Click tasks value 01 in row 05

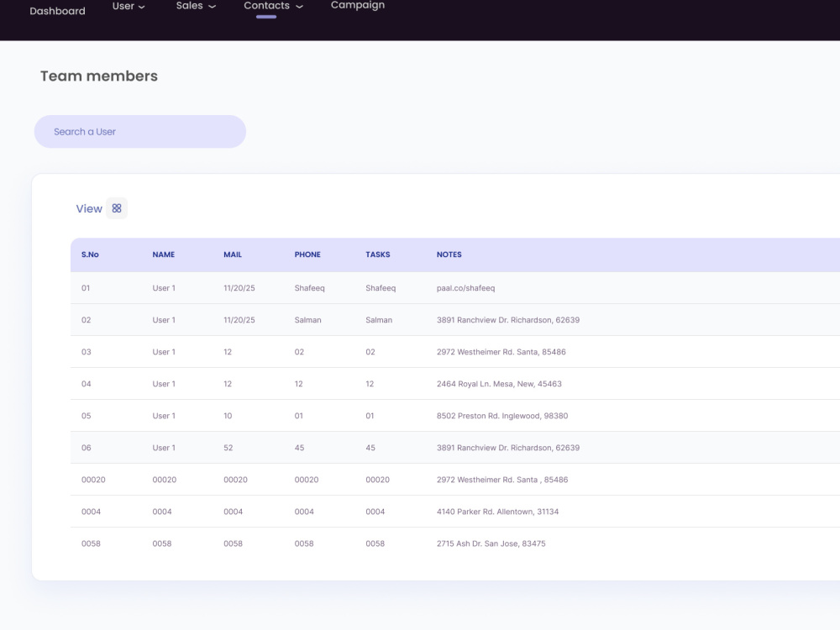[370, 416]
